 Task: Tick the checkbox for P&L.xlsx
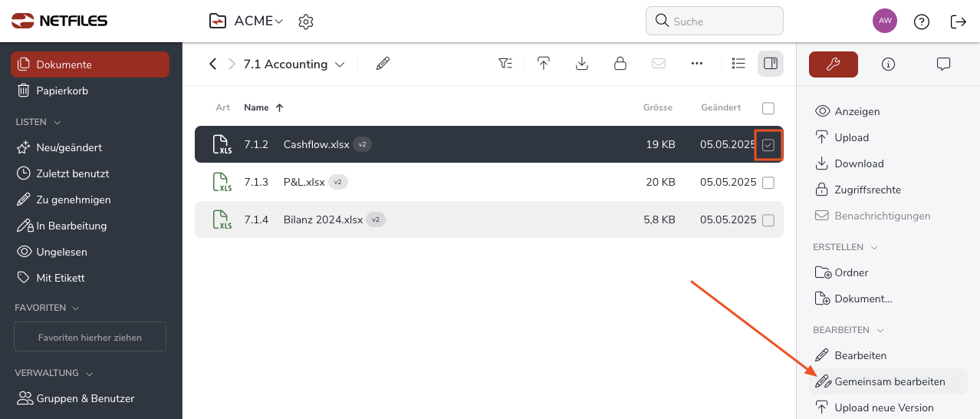tap(768, 183)
